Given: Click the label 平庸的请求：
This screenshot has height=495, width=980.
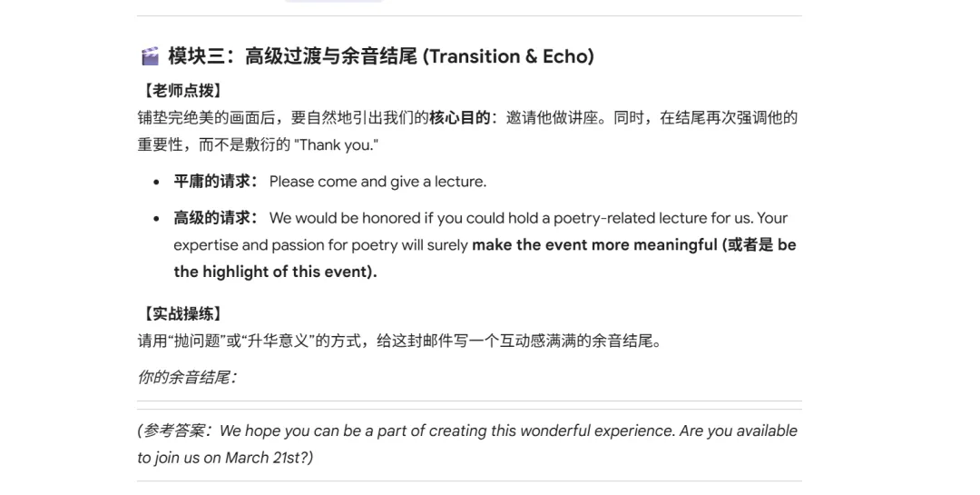Looking at the screenshot, I should [x=216, y=182].
